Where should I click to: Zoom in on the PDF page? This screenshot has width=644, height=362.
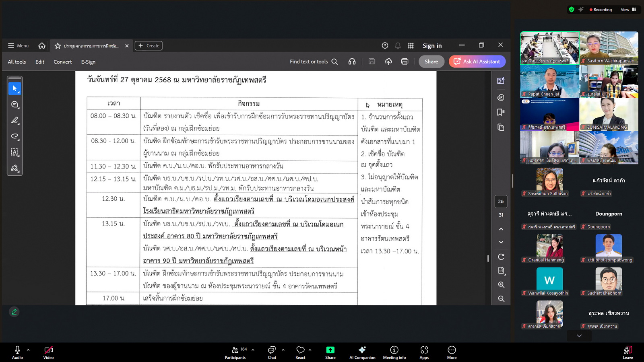[501, 285]
